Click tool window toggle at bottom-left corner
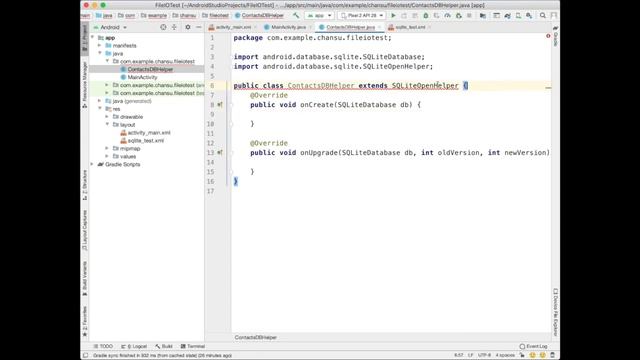The width and height of the screenshot is (640, 360). click(85, 356)
